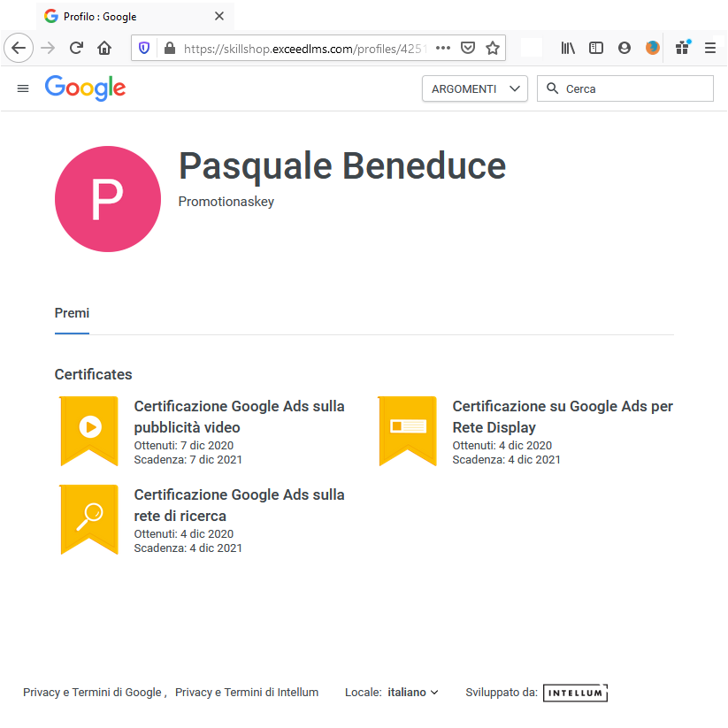Image resolution: width=728 pixels, height=728 pixels.
Task: Click the video ads certificate badge
Action: (x=89, y=431)
